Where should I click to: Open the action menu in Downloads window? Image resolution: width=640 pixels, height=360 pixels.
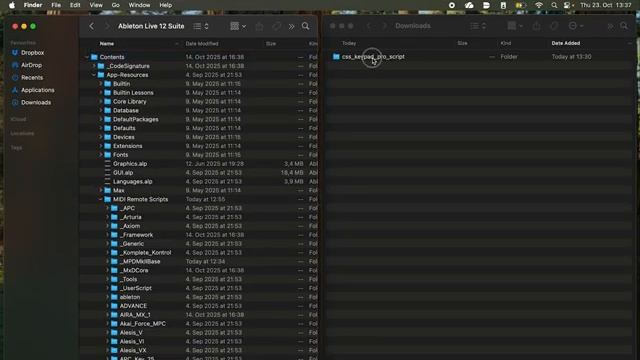pos(576,26)
